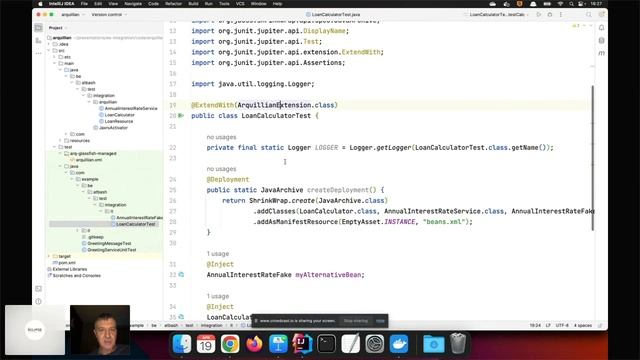640x360 pixels.
Task: Open the Trash in the Dock
Action: tap(458, 344)
